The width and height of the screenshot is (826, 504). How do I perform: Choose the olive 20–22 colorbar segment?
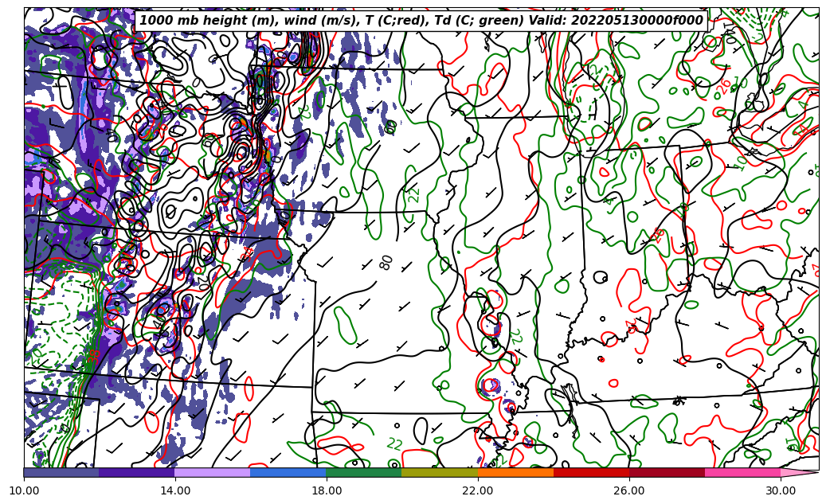440,472
